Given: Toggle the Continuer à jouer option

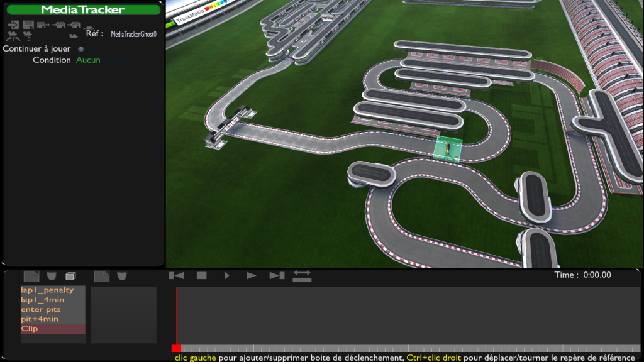Looking at the screenshot, I should [x=81, y=49].
